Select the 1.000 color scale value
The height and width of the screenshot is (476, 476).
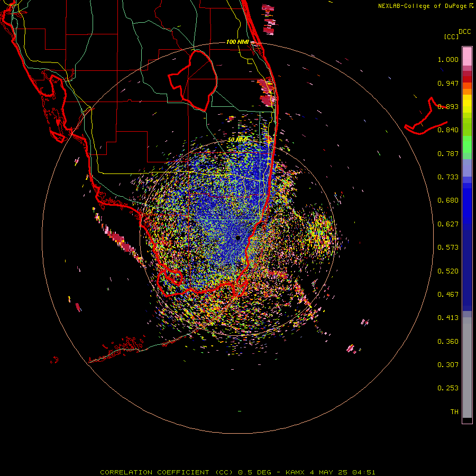pos(448,59)
